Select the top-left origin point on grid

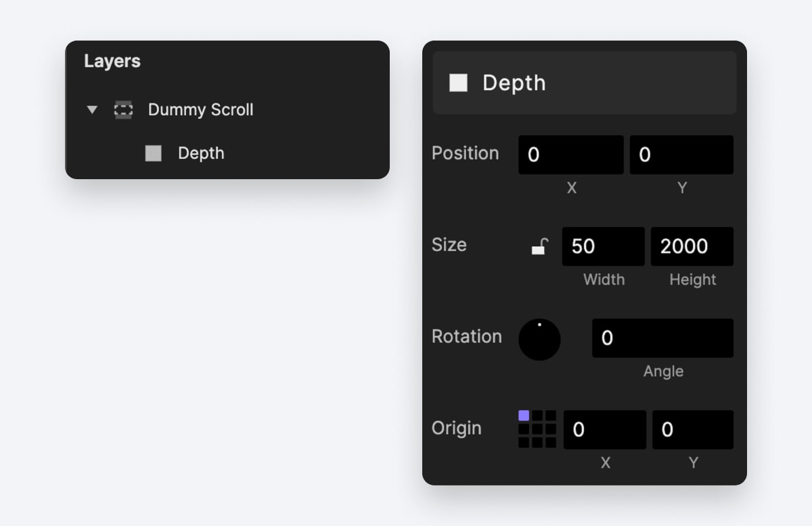click(x=524, y=415)
